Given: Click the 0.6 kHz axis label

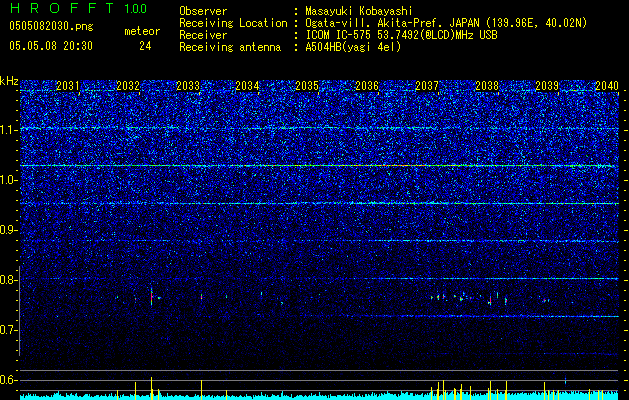Looking at the screenshot, I should [9, 380].
